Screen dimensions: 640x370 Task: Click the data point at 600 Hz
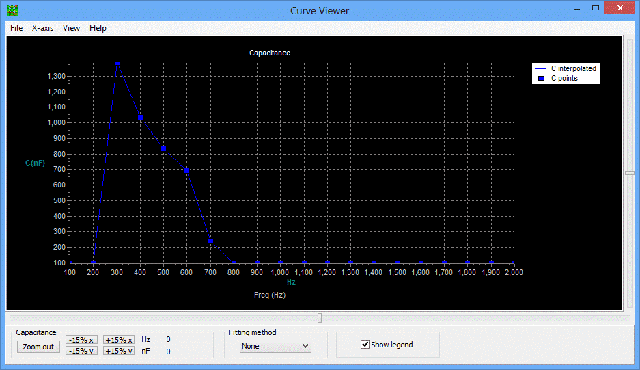point(187,171)
